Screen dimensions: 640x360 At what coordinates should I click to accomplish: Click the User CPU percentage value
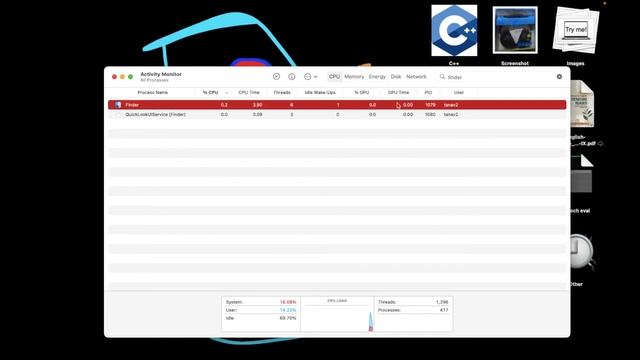288,310
